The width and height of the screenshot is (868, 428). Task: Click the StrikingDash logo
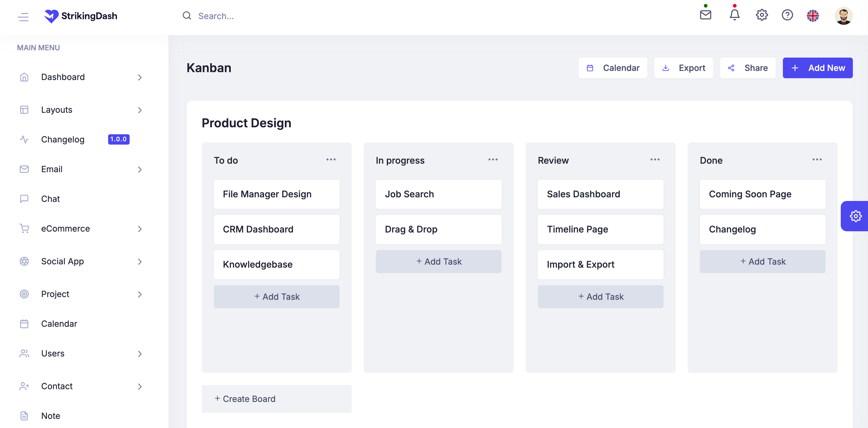(81, 16)
